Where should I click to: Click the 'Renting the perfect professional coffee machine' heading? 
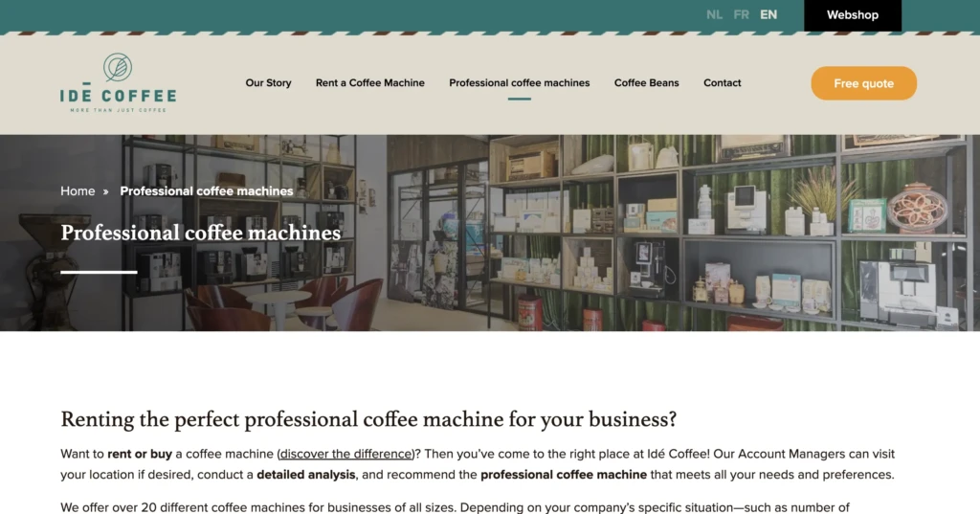(x=368, y=419)
